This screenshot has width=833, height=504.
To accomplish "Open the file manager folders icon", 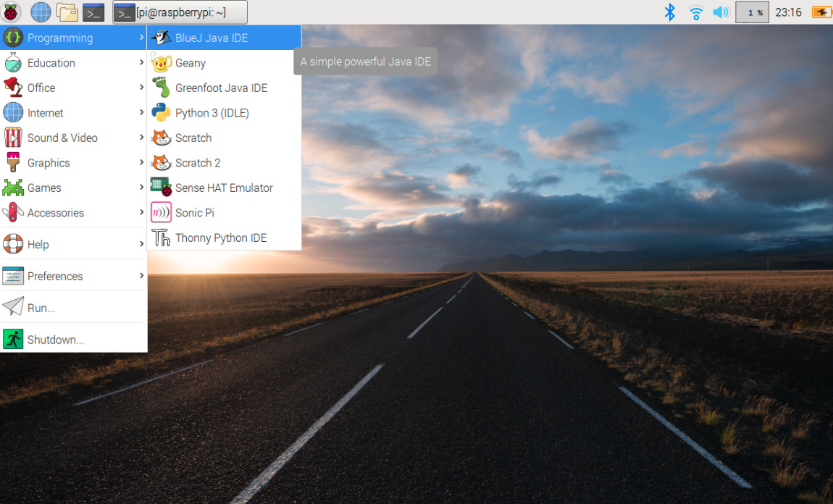I will (67, 12).
